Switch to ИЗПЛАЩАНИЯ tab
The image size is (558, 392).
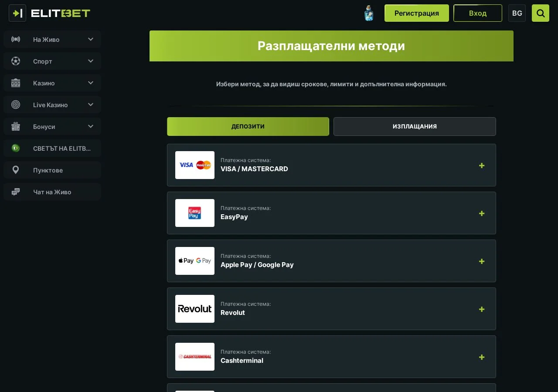point(415,126)
